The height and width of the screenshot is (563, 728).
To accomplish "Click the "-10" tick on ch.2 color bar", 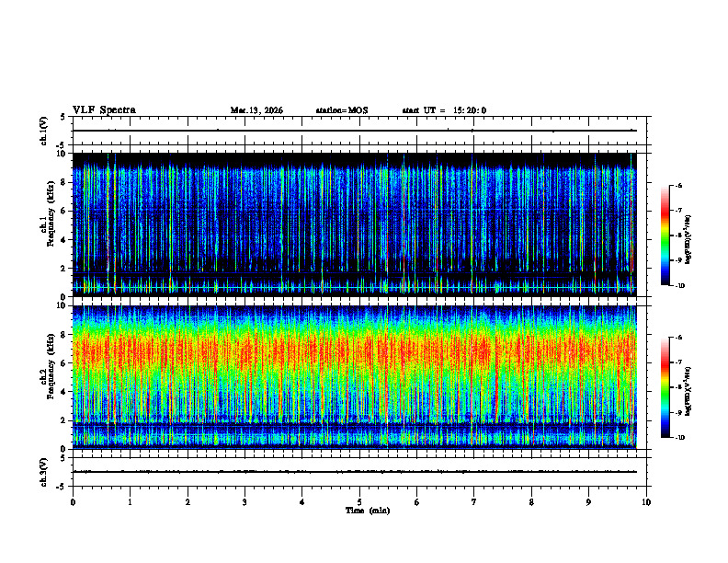I will point(680,438).
